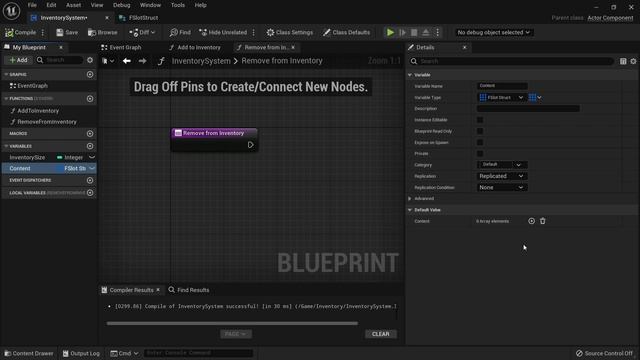Browse to asset in Content Browser
Viewport: 640px width, 360px height.
point(102,32)
